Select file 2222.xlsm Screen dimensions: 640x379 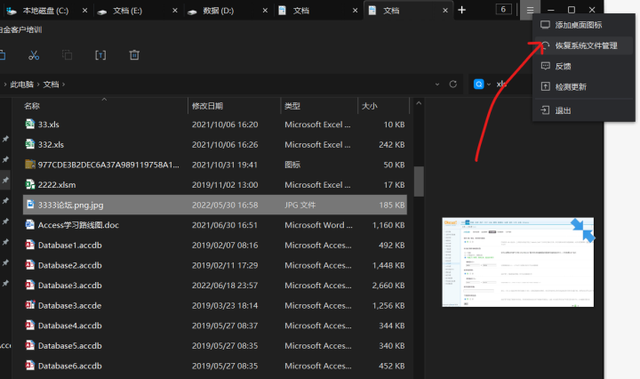pos(215,185)
